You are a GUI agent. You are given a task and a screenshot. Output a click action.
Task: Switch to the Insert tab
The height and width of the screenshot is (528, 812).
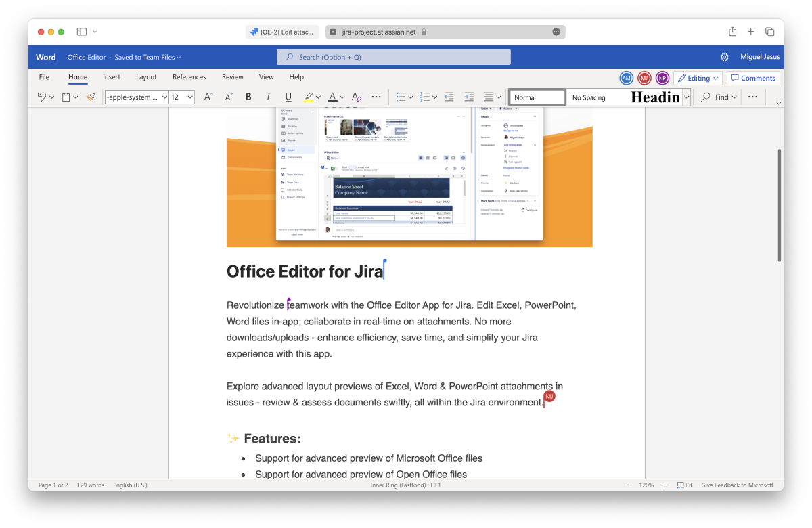pyautogui.click(x=112, y=77)
